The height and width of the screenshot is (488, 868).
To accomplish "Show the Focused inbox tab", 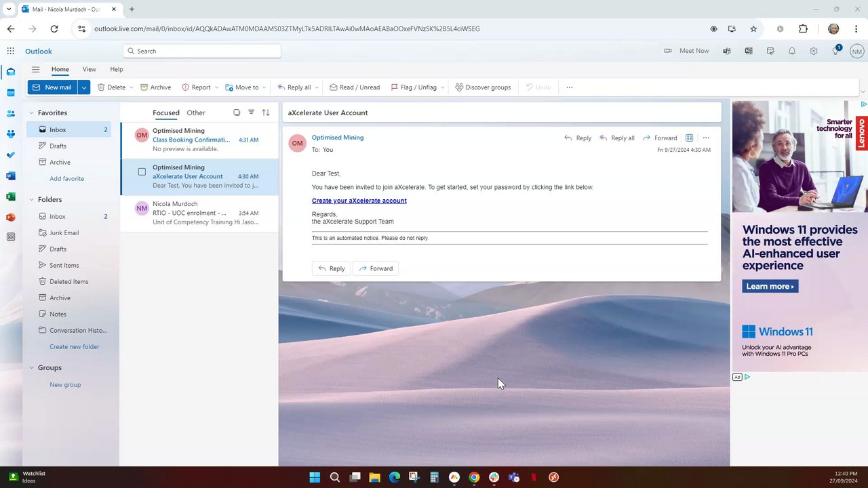I will [166, 113].
